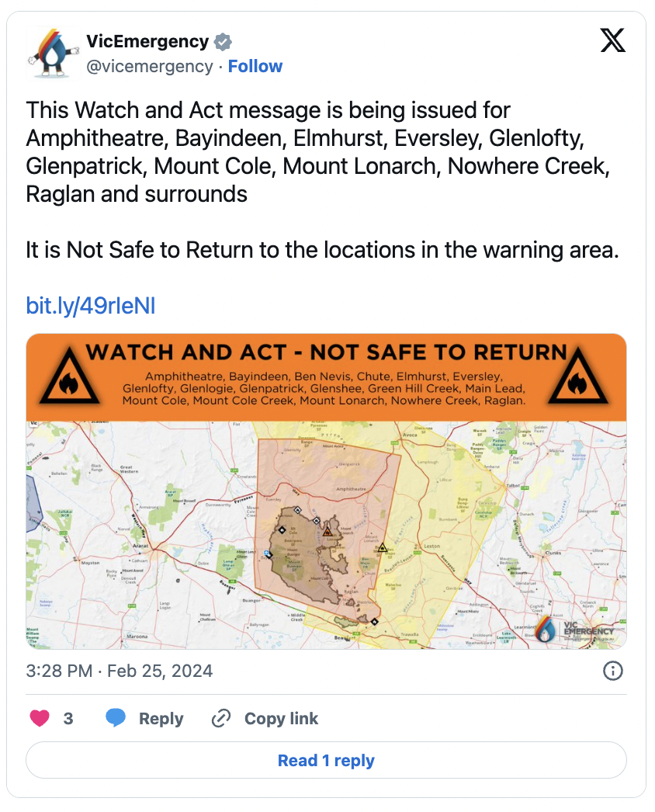Image resolution: width=655 pixels, height=812 pixels.
Task: Click the X logo
Action: (612, 42)
